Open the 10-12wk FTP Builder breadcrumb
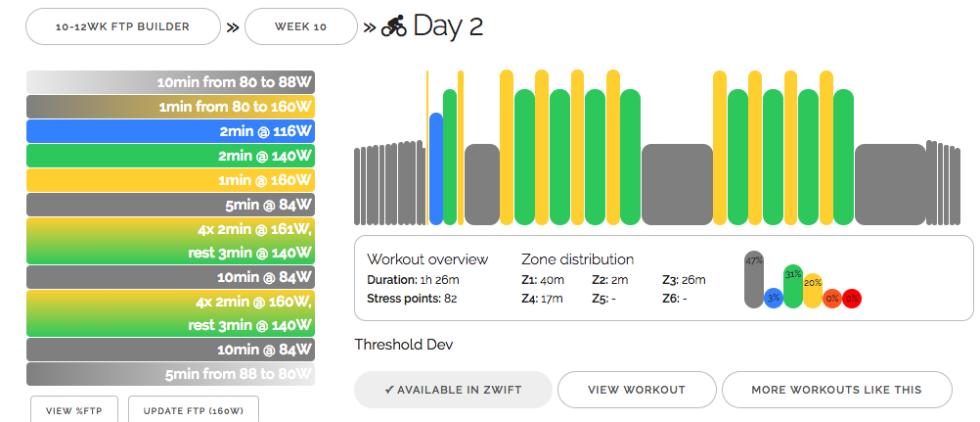This screenshot has width=980, height=422. pos(122,26)
